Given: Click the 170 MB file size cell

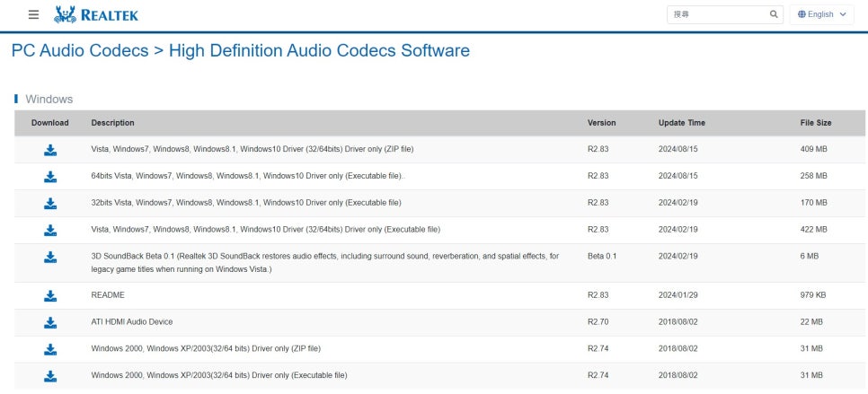Looking at the screenshot, I should click(x=814, y=202).
